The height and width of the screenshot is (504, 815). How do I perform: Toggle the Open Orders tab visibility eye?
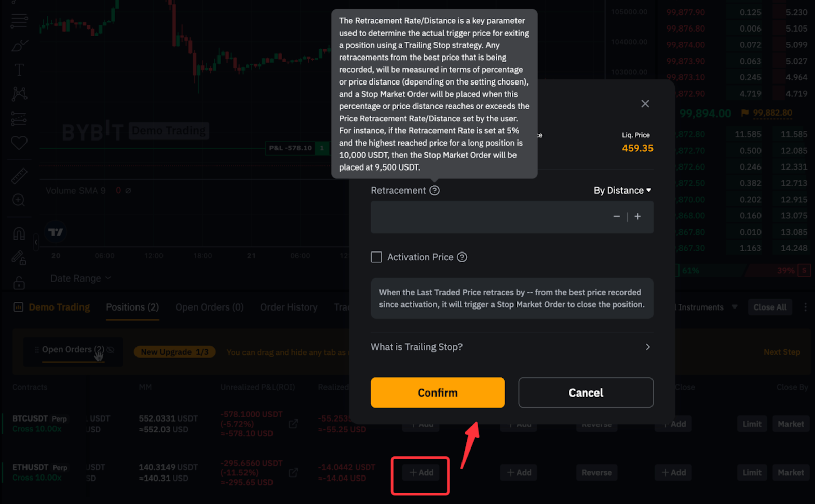coord(111,350)
